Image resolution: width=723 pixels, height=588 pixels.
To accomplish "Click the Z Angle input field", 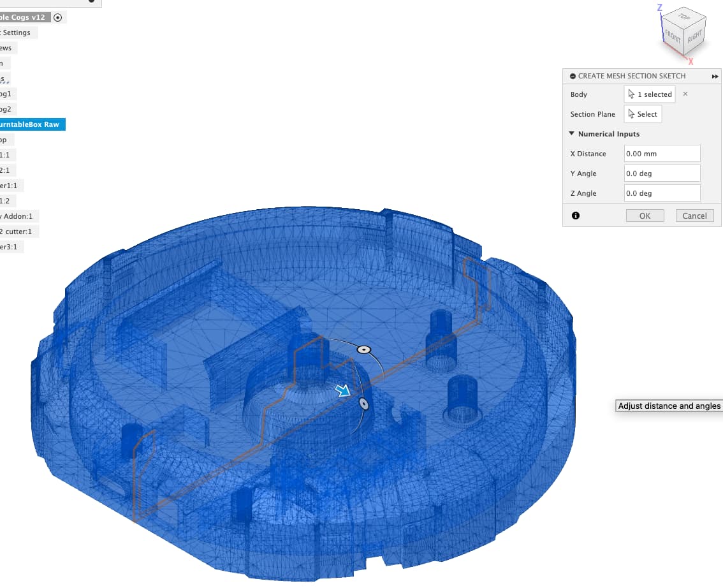I will 662,193.
